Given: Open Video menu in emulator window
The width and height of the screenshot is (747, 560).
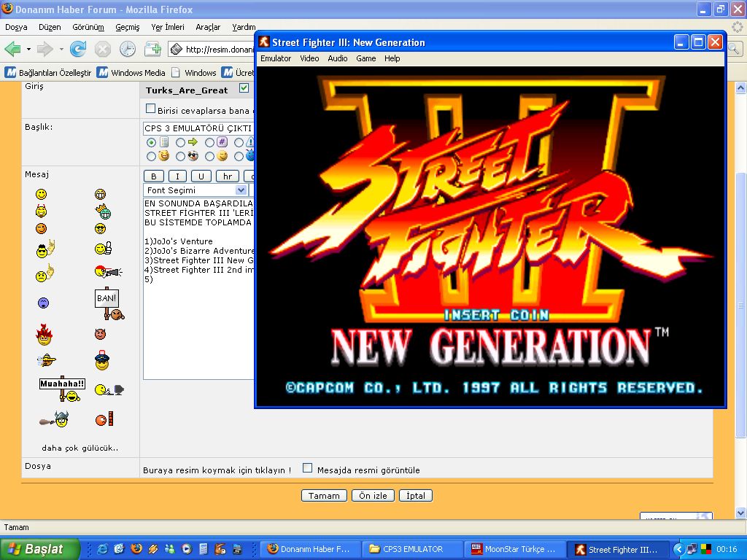Looking at the screenshot, I should (309, 58).
